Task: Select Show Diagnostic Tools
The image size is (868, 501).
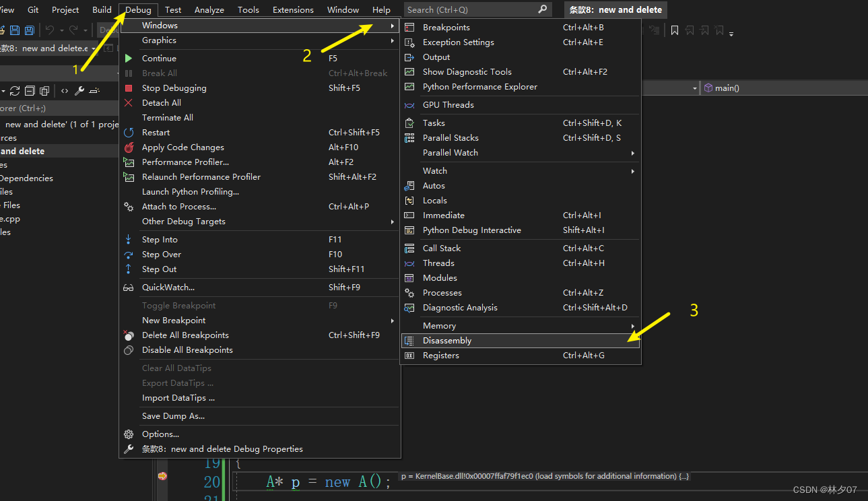Action: pyautogui.click(x=521, y=72)
